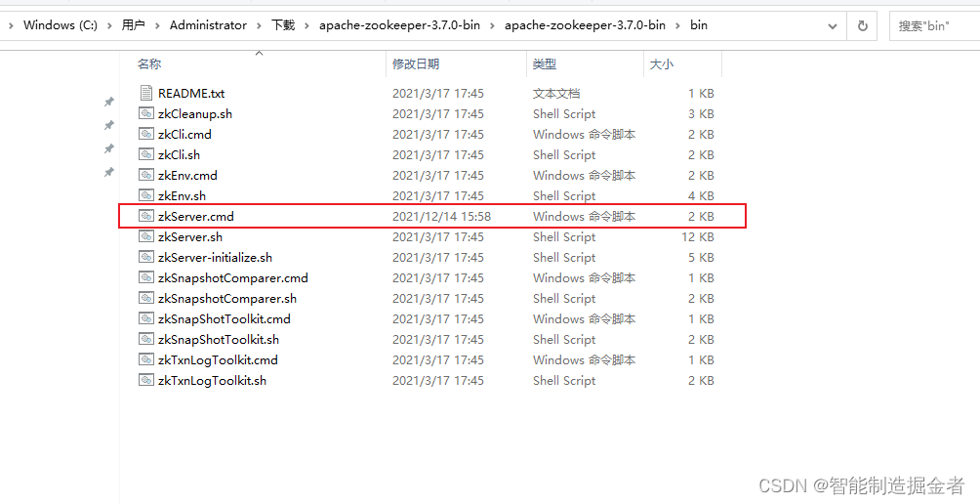This screenshot has height=504, width=980.
Task: Select the zkTxnLogToolkit.cmd file name
Action: click(x=218, y=359)
